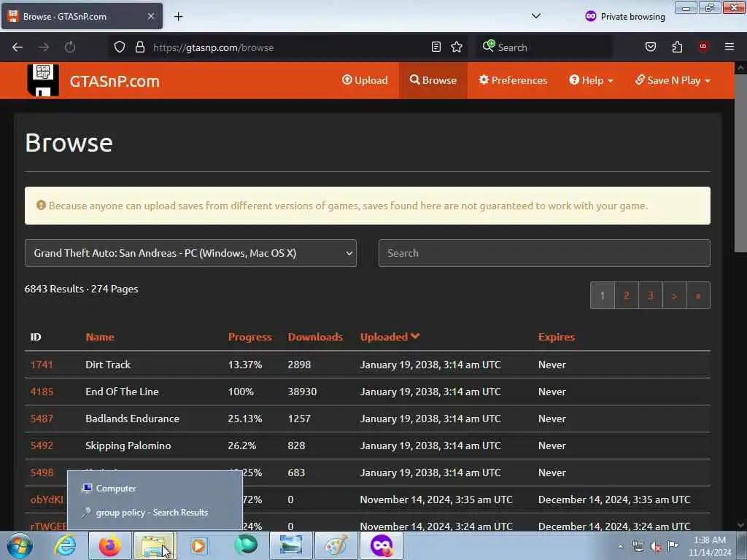The image size is (747, 560).
Task: Sort table by Expires column
Action: click(x=556, y=337)
